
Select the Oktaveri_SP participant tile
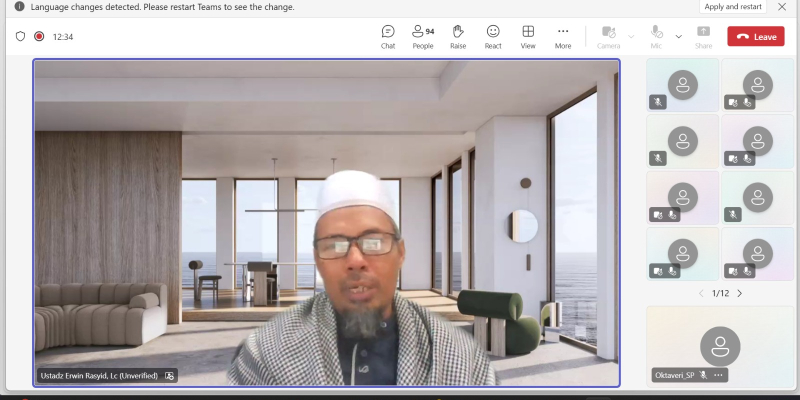click(x=720, y=347)
